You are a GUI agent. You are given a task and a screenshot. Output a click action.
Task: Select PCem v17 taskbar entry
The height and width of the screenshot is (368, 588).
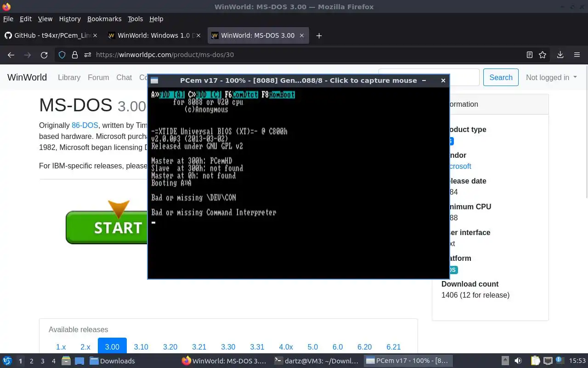[408, 361]
